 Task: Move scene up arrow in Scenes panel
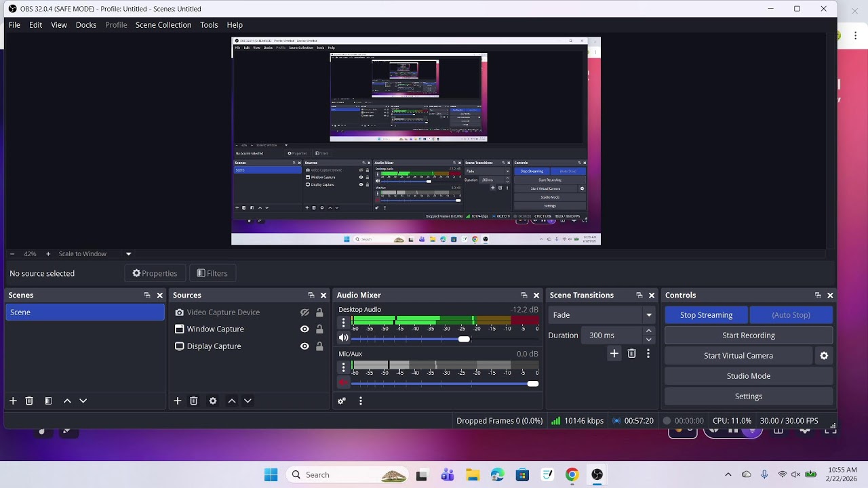[x=67, y=401]
